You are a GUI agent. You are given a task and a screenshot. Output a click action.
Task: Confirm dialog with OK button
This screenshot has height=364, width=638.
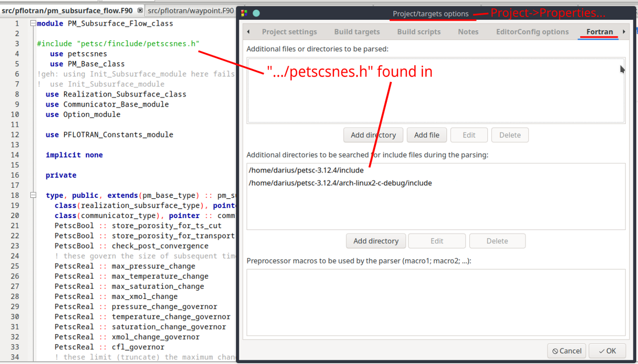(x=607, y=351)
